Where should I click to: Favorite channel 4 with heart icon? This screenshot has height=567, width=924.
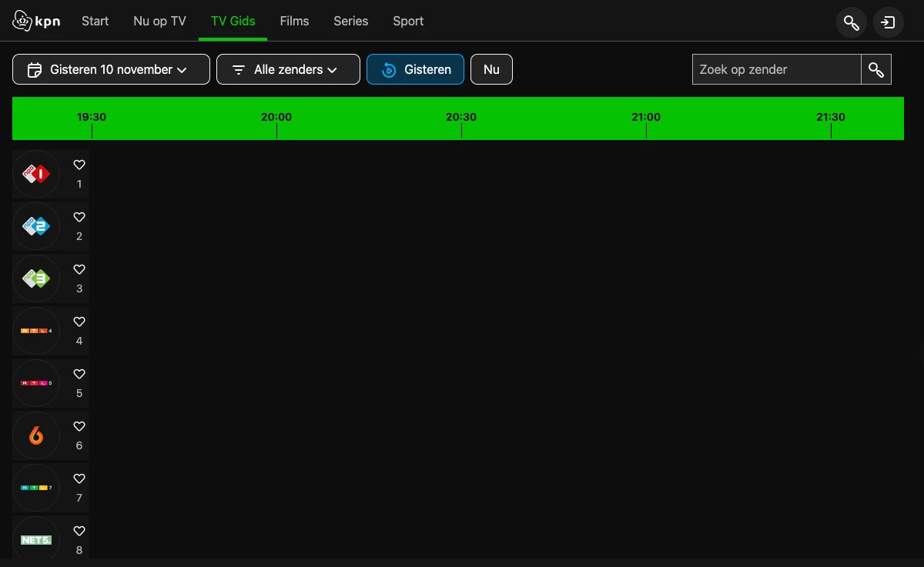[x=79, y=322]
